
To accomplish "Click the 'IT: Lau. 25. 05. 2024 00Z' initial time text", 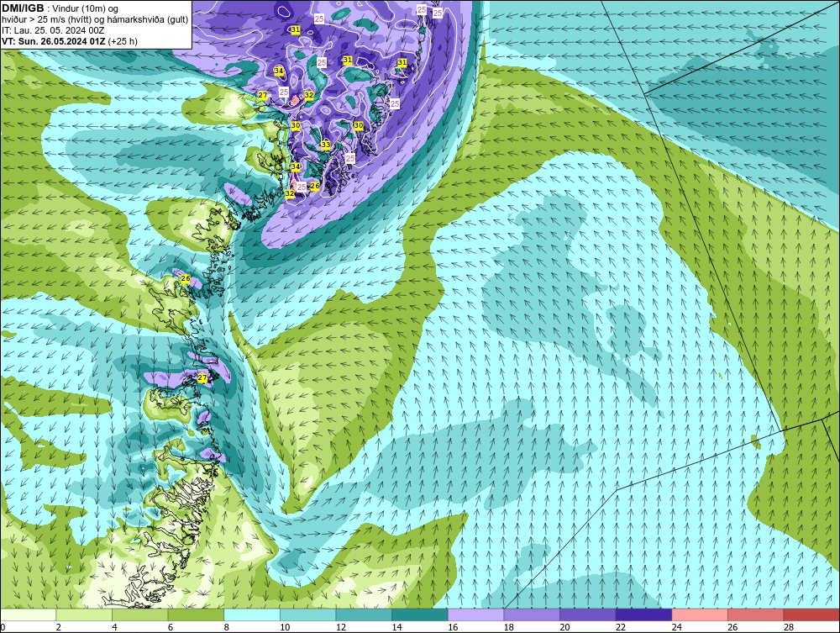I will [x=52, y=30].
